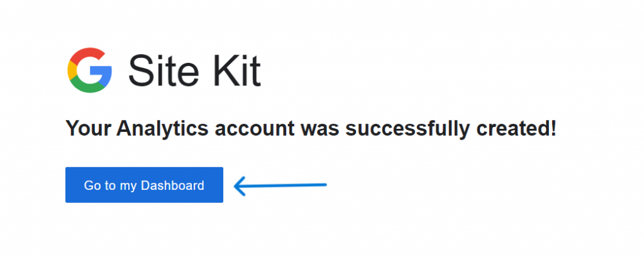644x257 pixels.
Task: Select the word Site in title
Action: 164,70
